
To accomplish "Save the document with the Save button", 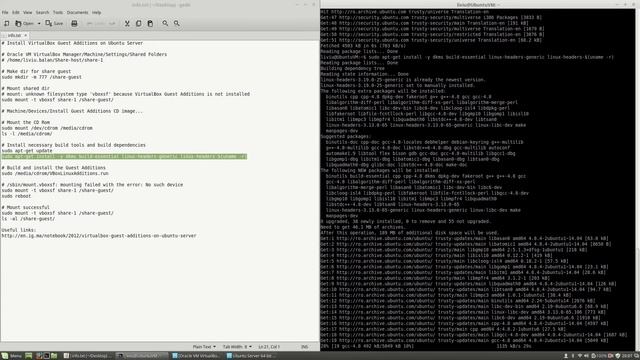I will 54,24.
